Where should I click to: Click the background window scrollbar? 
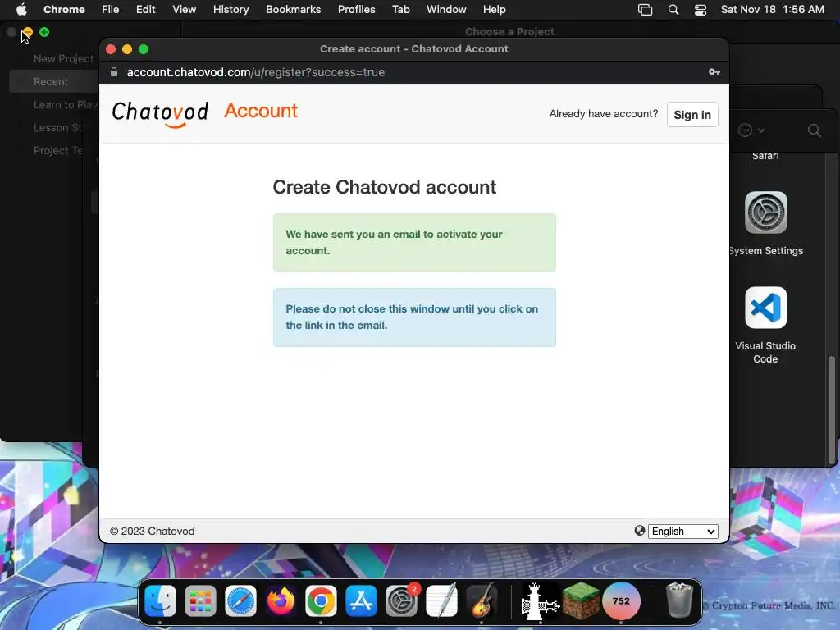(x=832, y=409)
